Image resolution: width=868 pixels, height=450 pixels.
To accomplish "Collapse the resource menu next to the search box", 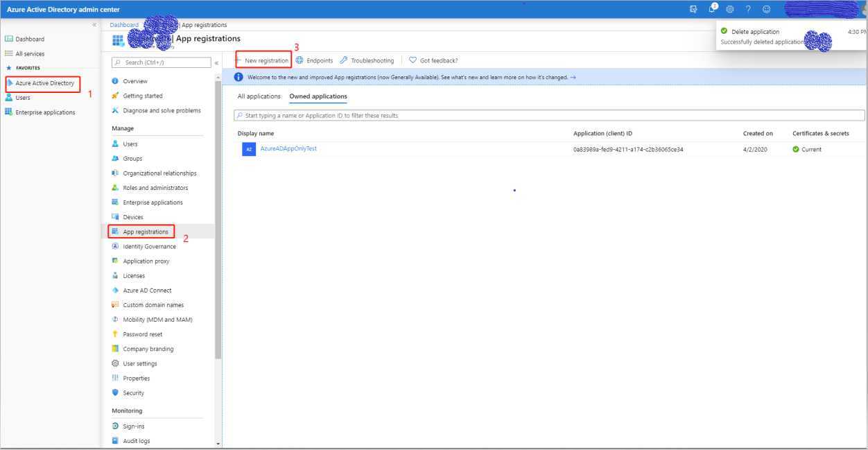I will (x=216, y=62).
